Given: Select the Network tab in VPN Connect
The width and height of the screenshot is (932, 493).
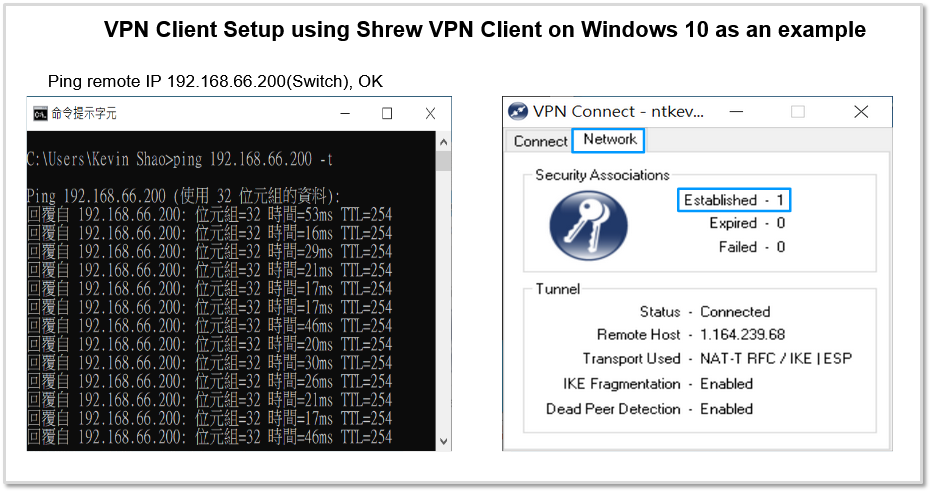Looking at the screenshot, I should pyautogui.click(x=609, y=140).
